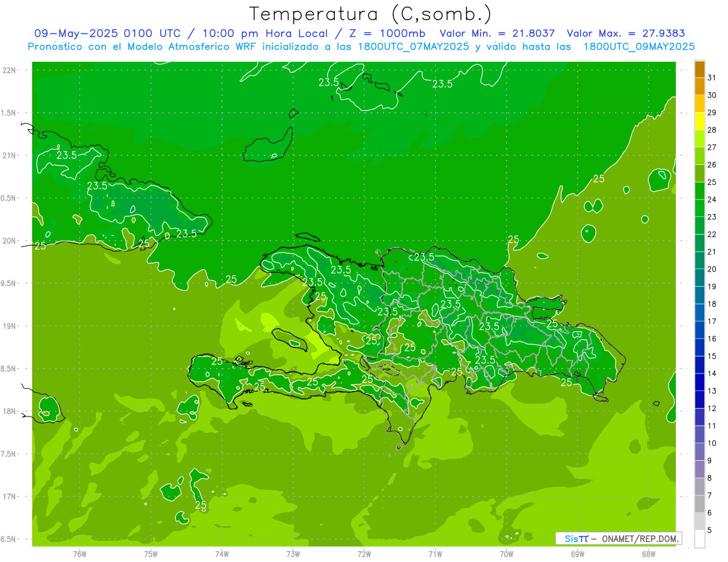Click the gold swatch between 29 and 30

click(699, 104)
